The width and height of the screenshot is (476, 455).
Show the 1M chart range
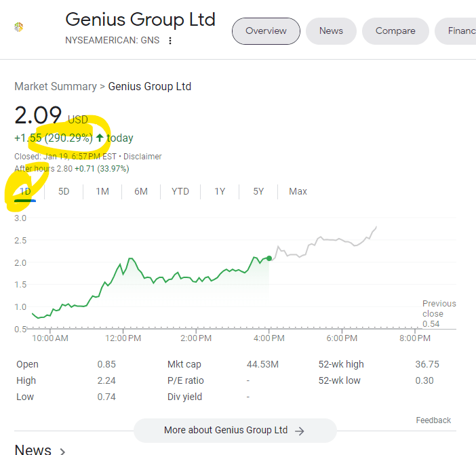[102, 192]
